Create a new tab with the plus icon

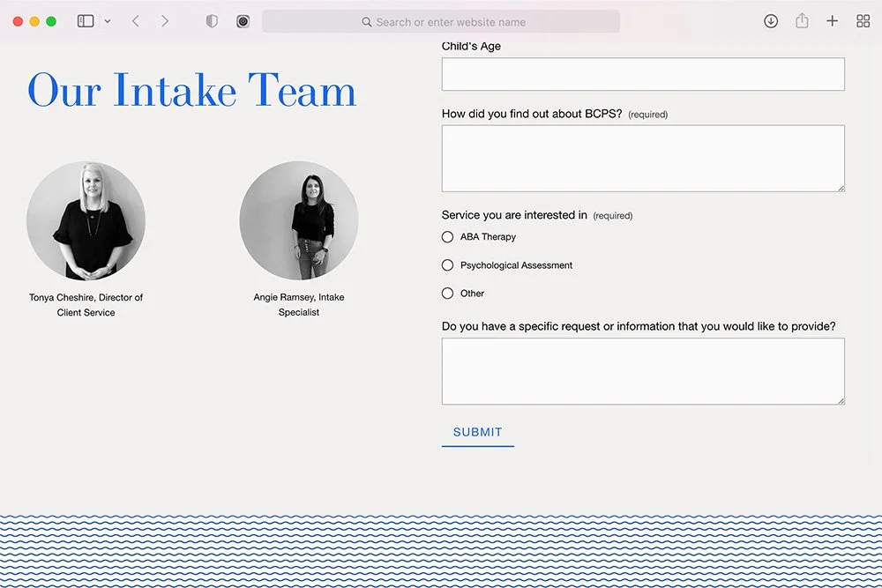tap(832, 20)
